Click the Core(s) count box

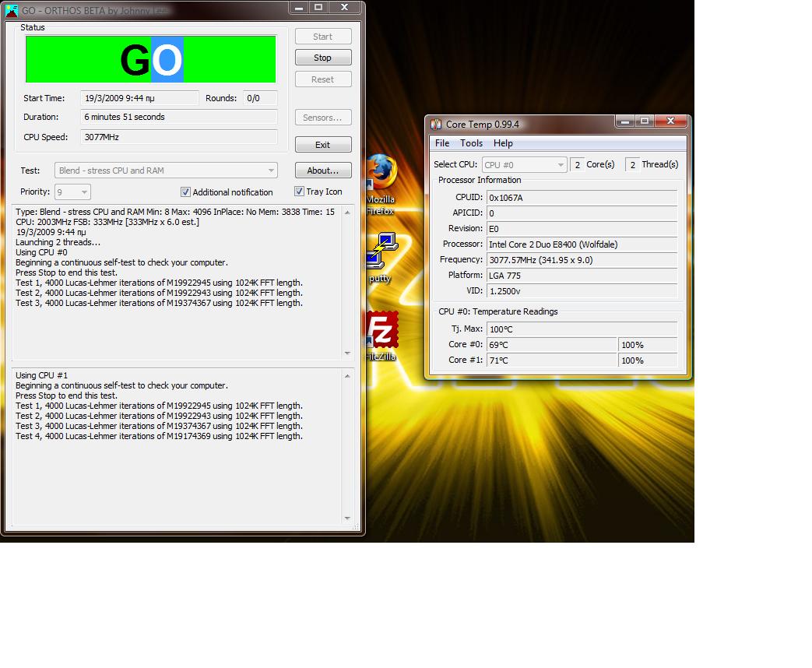[578, 165]
